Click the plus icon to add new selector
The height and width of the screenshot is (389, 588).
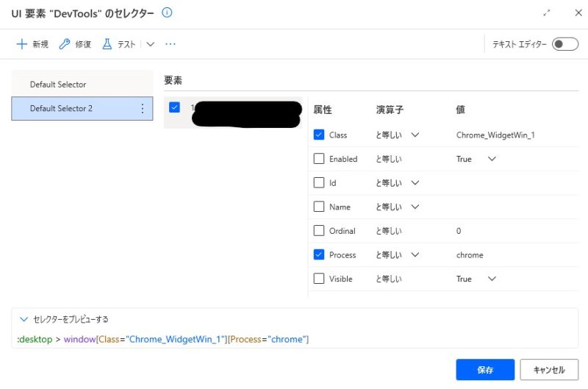[21, 44]
